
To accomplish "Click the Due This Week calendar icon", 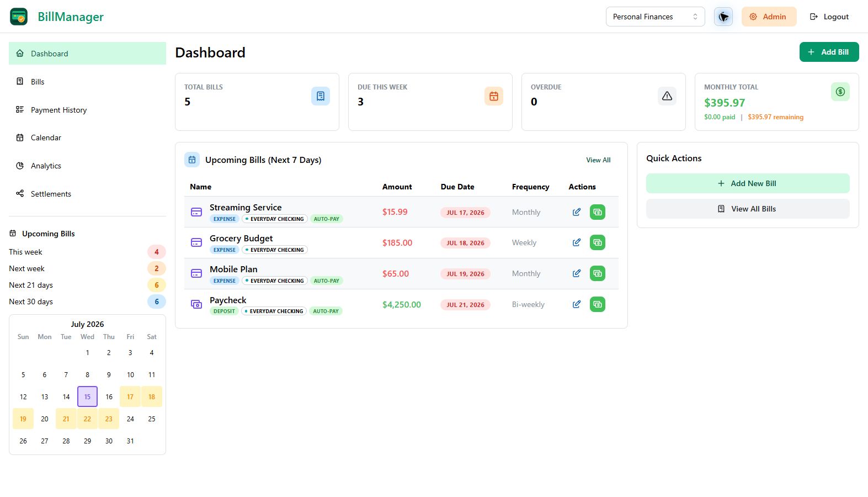I will point(494,96).
